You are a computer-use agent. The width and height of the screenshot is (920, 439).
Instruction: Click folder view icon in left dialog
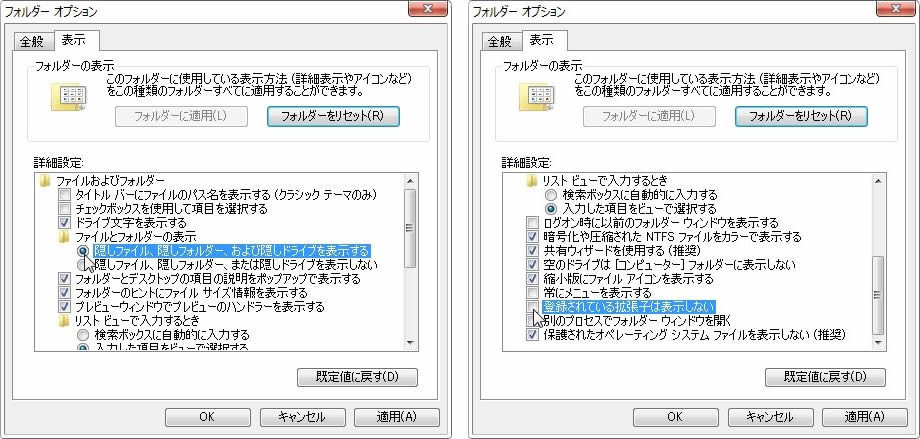pyautogui.click(x=69, y=97)
